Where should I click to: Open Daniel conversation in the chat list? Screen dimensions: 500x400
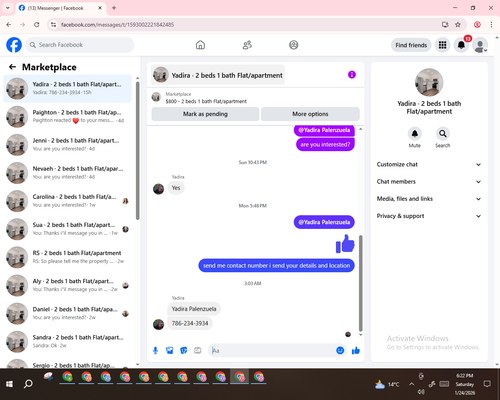tap(67, 313)
